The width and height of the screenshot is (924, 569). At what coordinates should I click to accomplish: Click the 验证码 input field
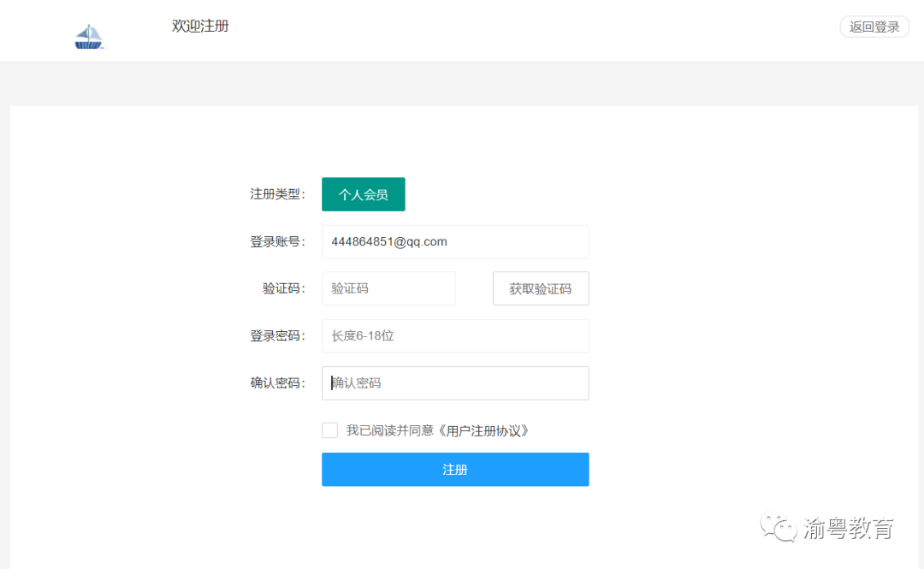click(x=388, y=288)
